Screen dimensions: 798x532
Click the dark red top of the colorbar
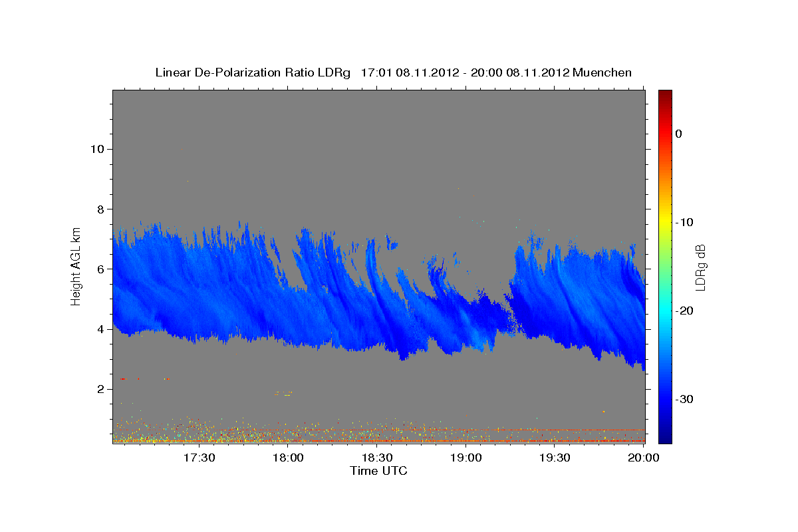[665, 94]
